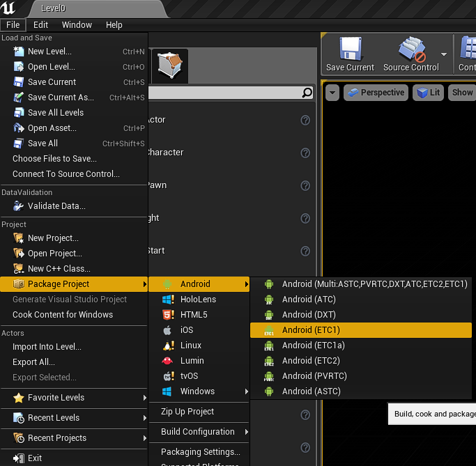This screenshot has height=466, width=476.
Task: Select Android (DXT) packaging option
Action: [x=360, y=315]
